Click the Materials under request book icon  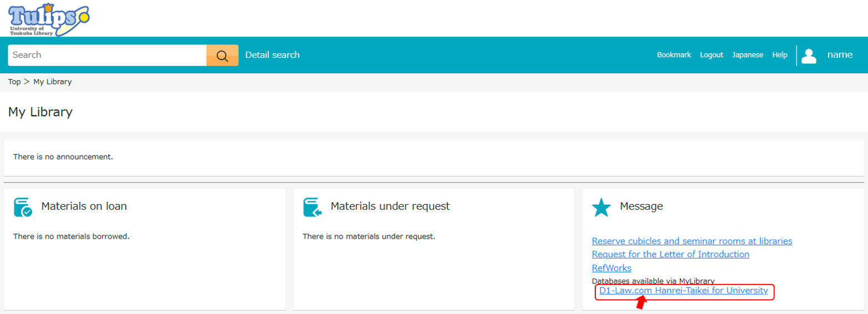tap(313, 207)
